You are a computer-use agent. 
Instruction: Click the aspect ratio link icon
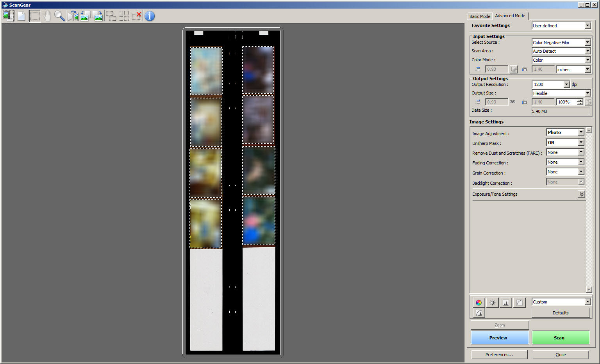click(512, 102)
